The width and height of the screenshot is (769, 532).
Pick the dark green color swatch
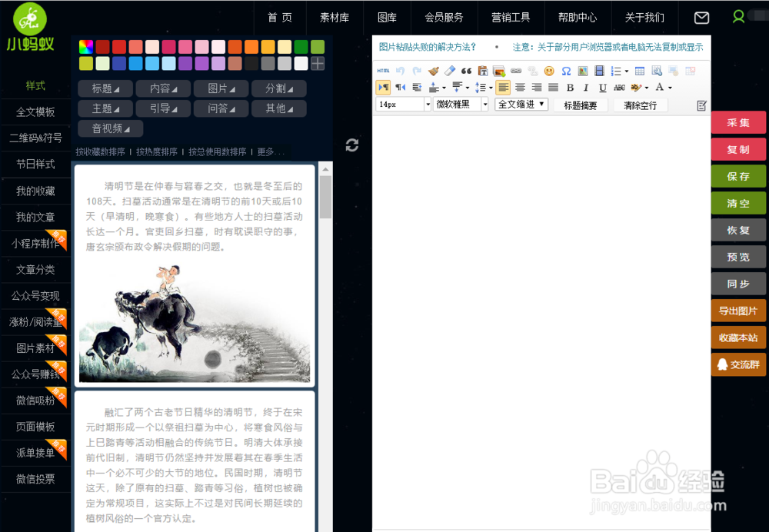point(301,47)
